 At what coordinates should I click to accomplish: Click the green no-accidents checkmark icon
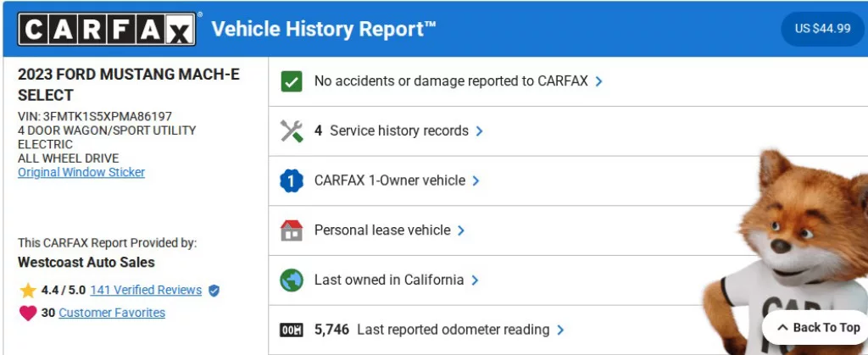pyautogui.click(x=292, y=81)
